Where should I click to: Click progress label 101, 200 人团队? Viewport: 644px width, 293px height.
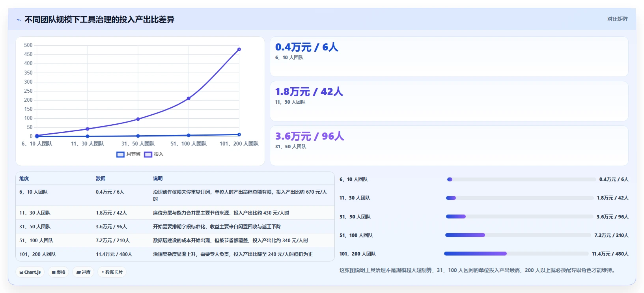(x=358, y=254)
